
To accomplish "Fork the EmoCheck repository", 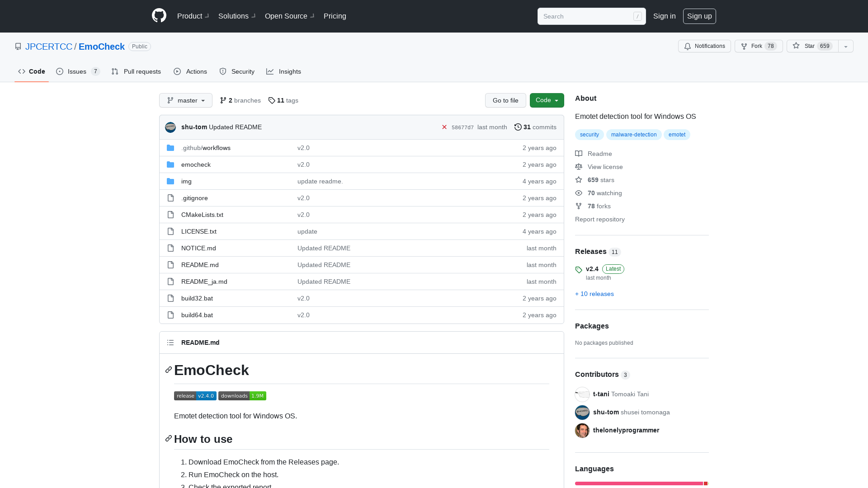I will [x=759, y=46].
